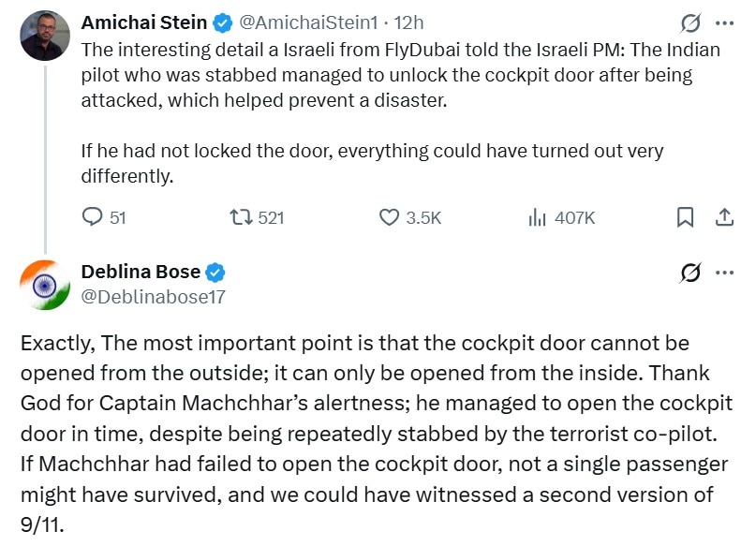
Task: Open Amichai Stein's profile picture
Action: point(45,36)
